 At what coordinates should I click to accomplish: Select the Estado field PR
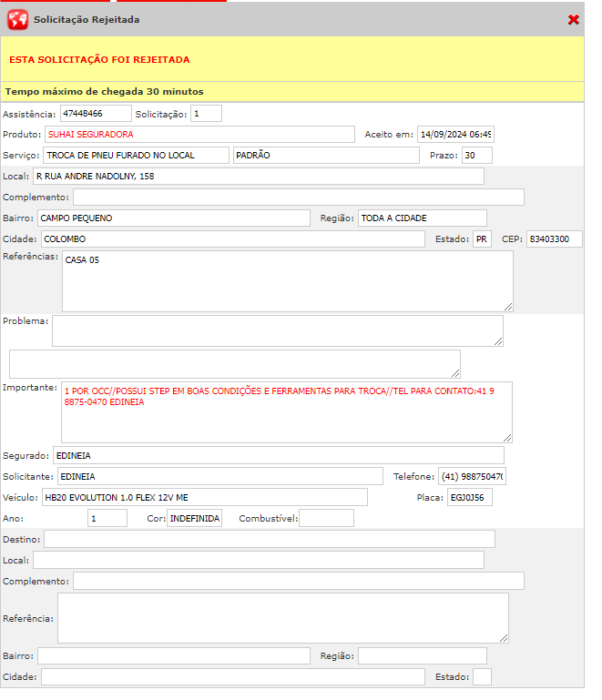(483, 239)
